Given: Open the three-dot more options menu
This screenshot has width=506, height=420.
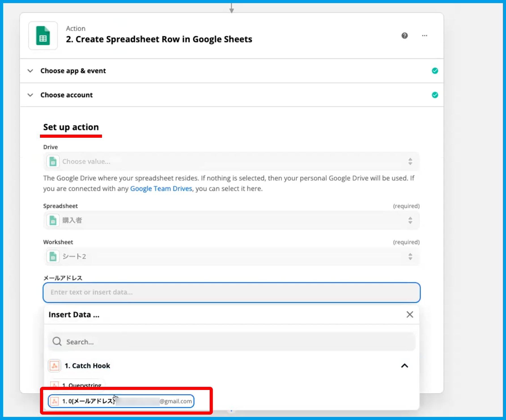Looking at the screenshot, I should tap(424, 36).
